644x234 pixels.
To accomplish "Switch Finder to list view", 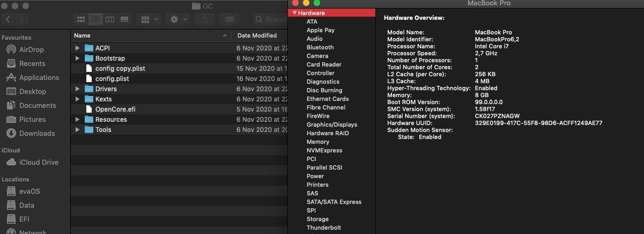I will click(x=95, y=19).
